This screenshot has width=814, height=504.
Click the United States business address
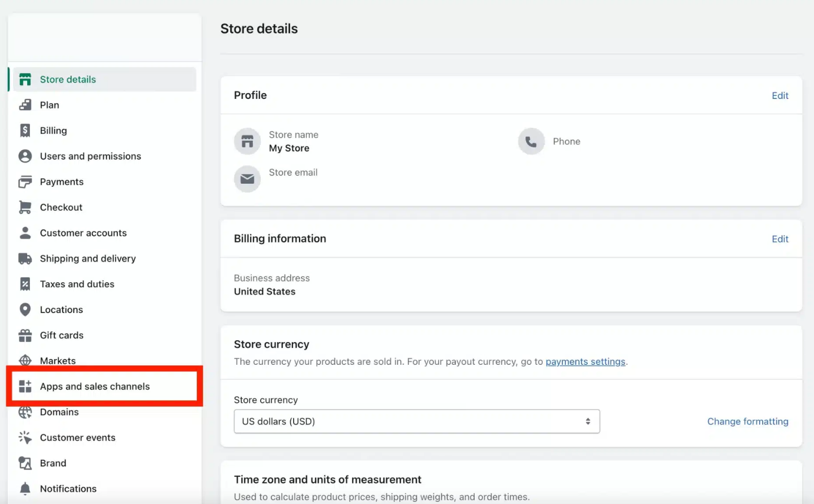point(264,292)
